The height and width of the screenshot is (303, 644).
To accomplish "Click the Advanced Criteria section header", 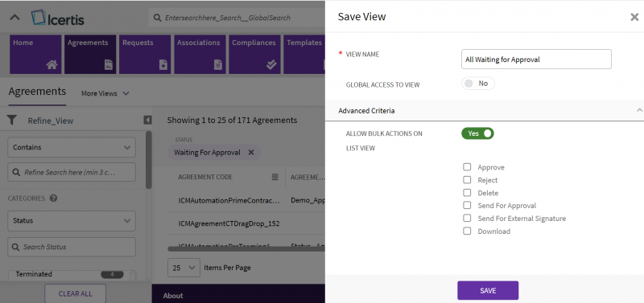I will [x=485, y=111].
